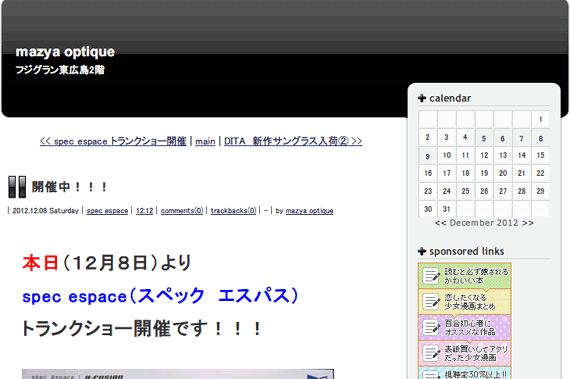Screen dimensions: 570x379
Task: Open the spec espace category link
Action: pos(107,211)
